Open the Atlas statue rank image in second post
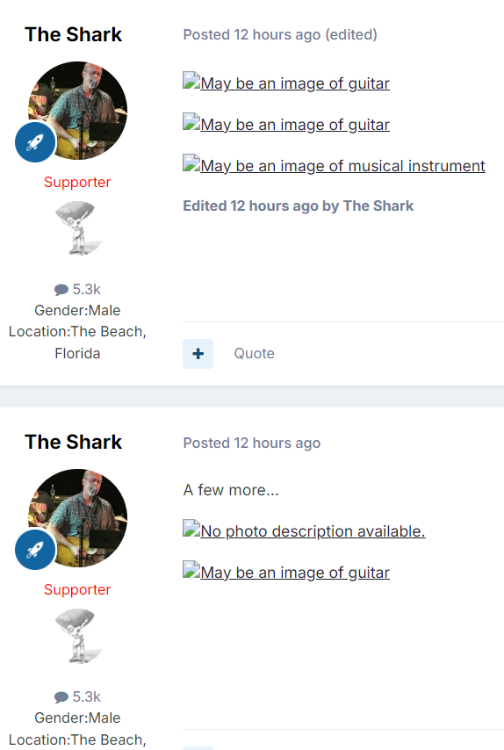The width and height of the screenshot is (504, 750). (x=77, y=635)
